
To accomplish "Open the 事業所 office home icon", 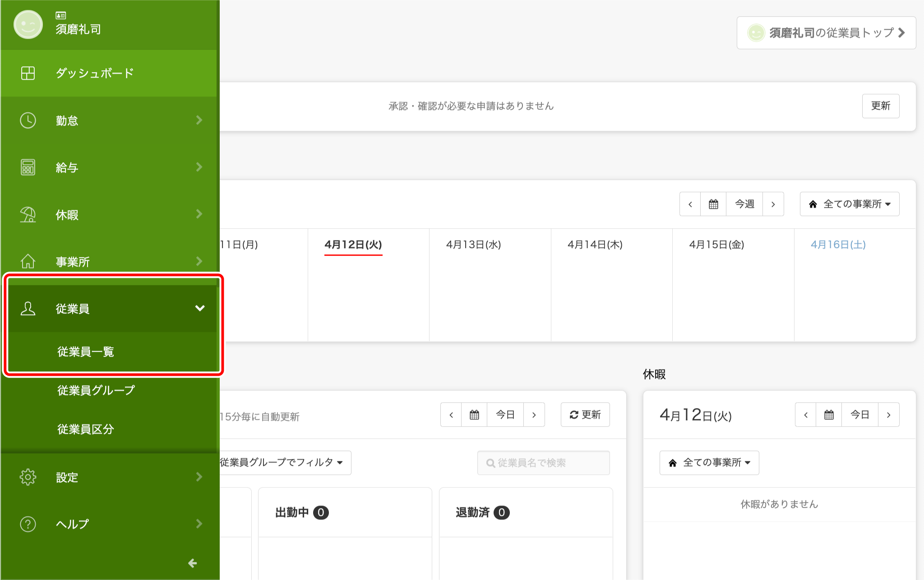I will (28, 261).
